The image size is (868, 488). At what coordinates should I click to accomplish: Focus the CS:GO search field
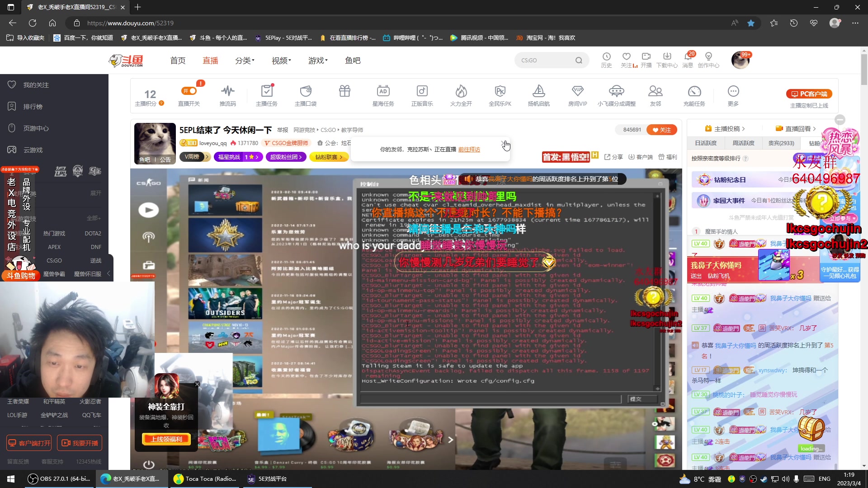pyautogui.click(x=545, y=60)
